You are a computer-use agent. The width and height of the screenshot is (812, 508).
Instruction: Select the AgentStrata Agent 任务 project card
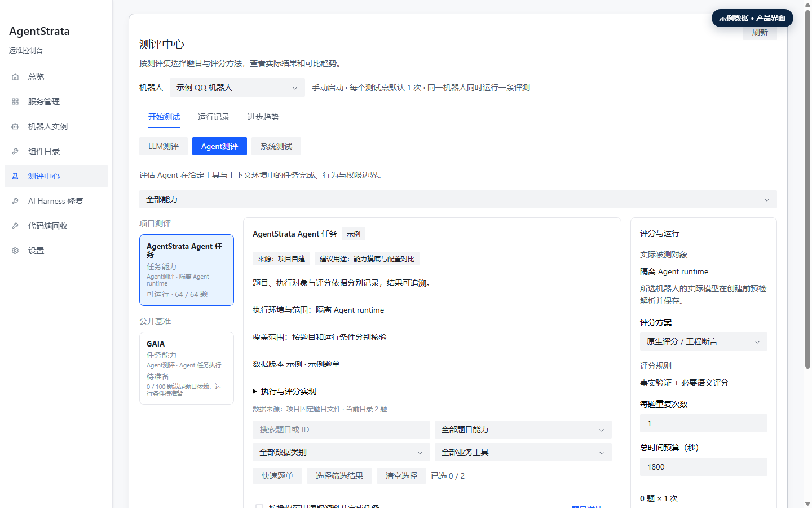pyautogui.click(x=187, y=270)
